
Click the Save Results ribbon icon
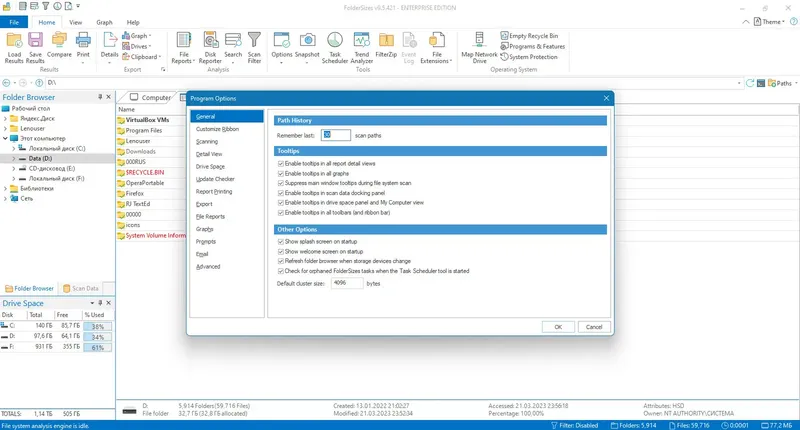[x=35, y=47]
